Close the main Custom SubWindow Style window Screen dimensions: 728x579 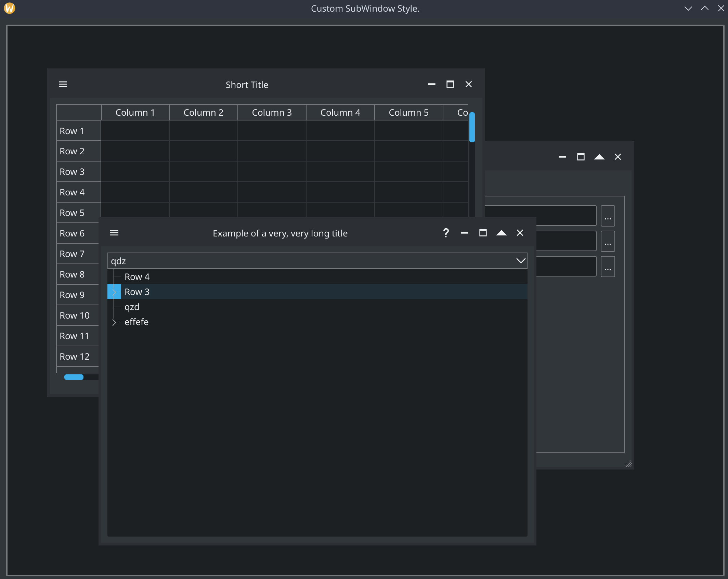(x=721, y=8)
